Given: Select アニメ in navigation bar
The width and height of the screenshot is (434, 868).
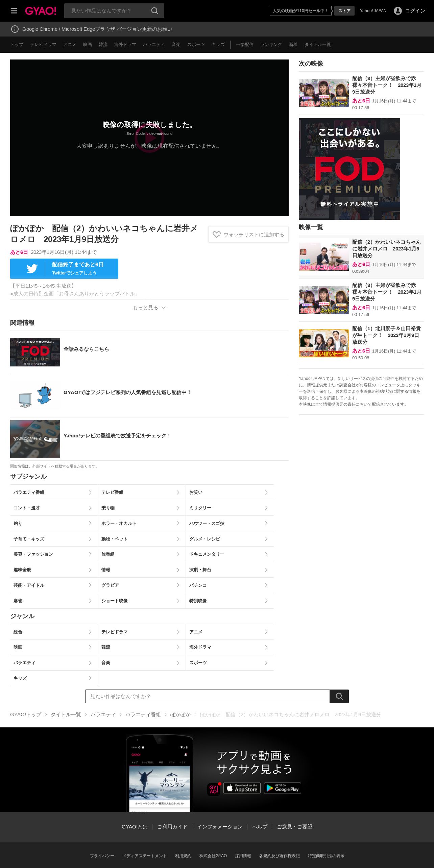Looking at the screenshot, I should click(x=70, y=45).
